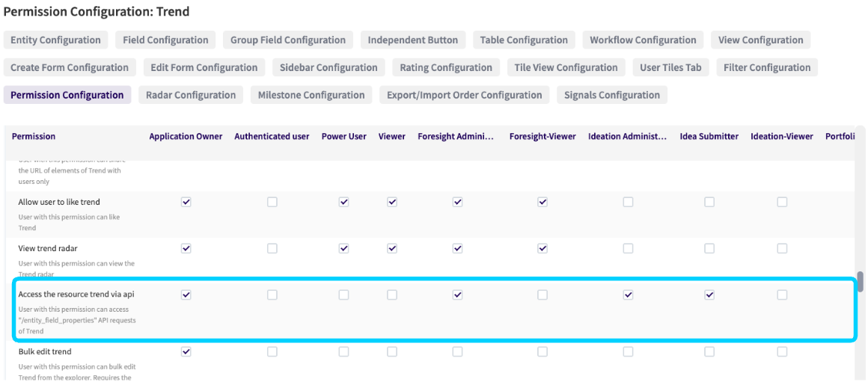This screenshot has width=868, height=382.
Task: Uncheck 'Allow user to like trend' for Application Owner
Action: [186, 202]
